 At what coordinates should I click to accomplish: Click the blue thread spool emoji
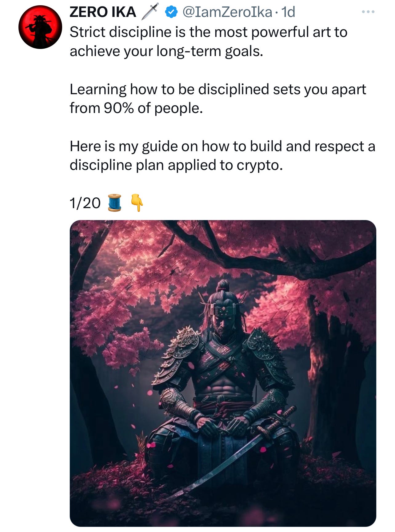115,203
